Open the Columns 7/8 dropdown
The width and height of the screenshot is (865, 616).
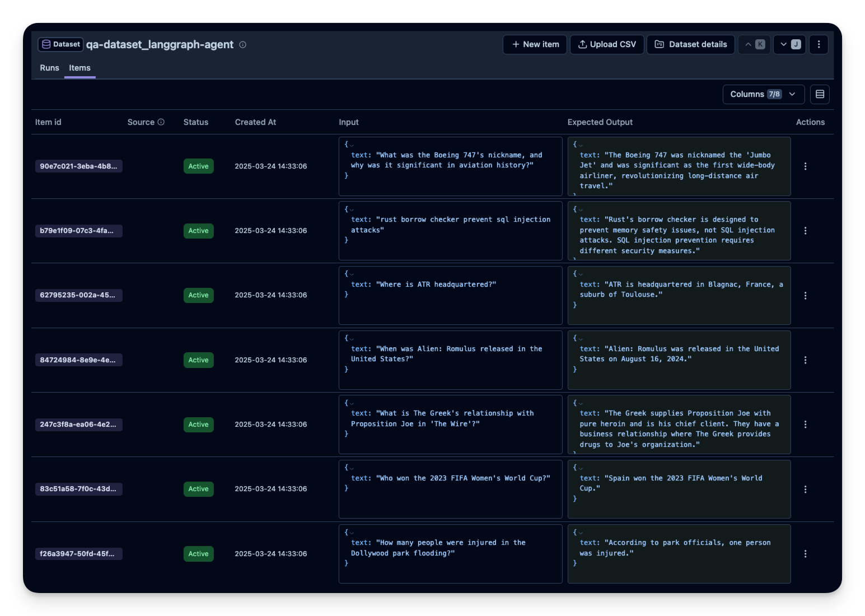point(763,94)
